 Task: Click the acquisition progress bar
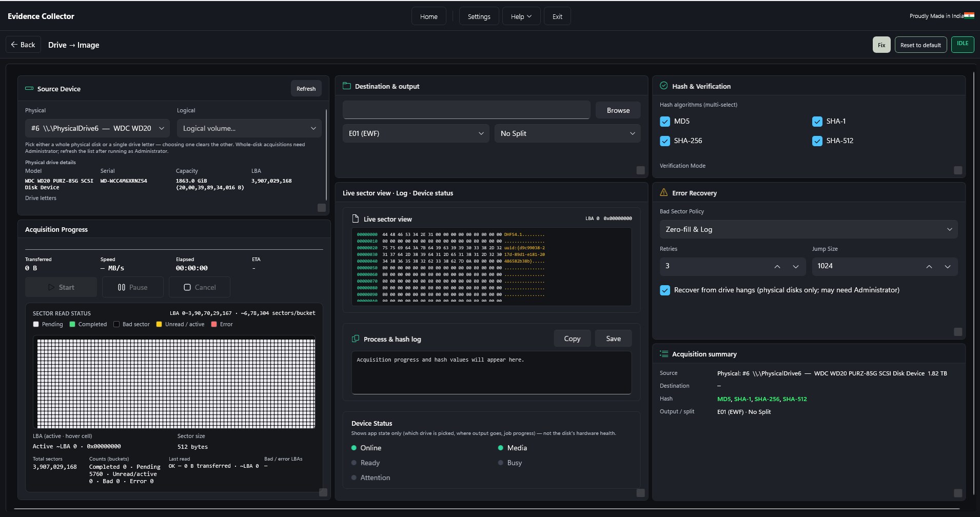coord(174,249)
